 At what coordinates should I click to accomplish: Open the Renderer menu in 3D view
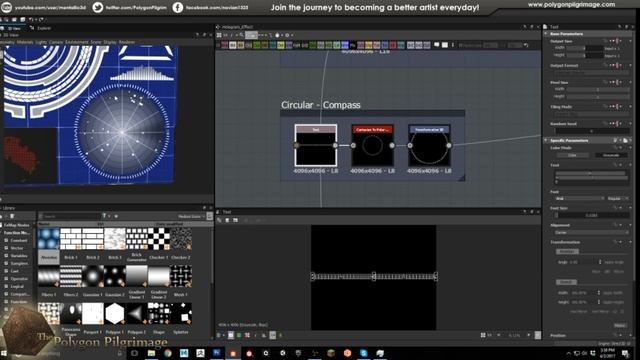pos(127,42)
